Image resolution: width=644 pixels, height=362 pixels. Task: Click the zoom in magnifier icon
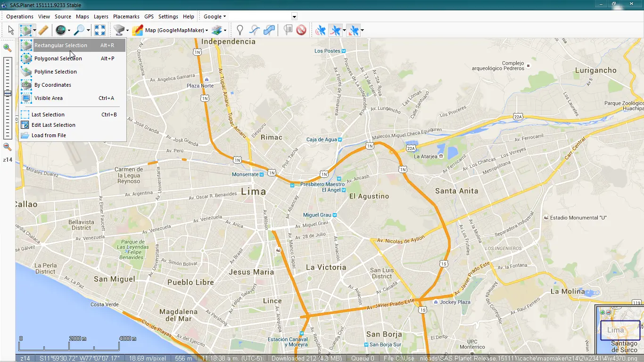(x=7, y=48)
